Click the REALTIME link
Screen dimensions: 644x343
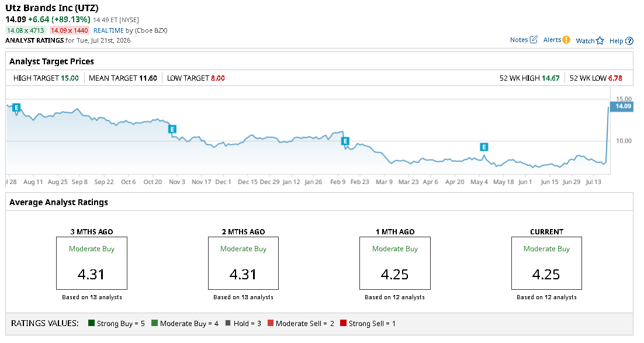click(109, 30)
